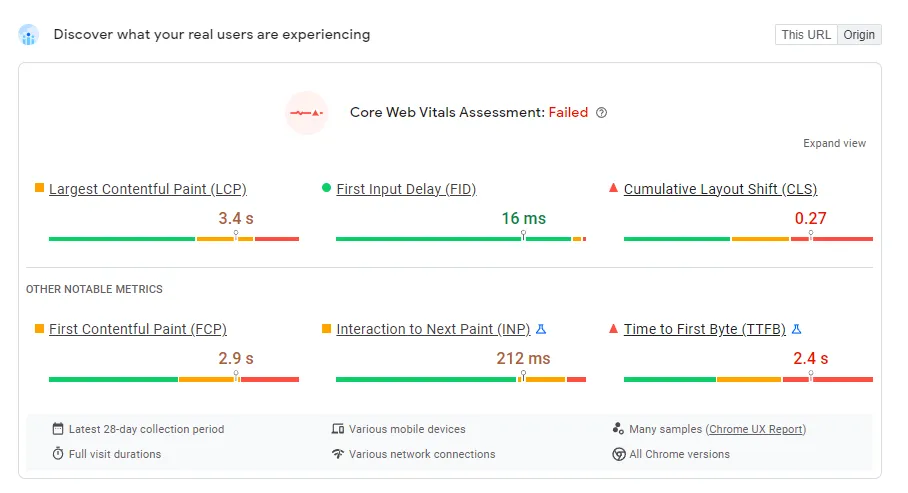908x493 pixels.
Task: Click the network connections wifi icon
Action: pos(338,454)
